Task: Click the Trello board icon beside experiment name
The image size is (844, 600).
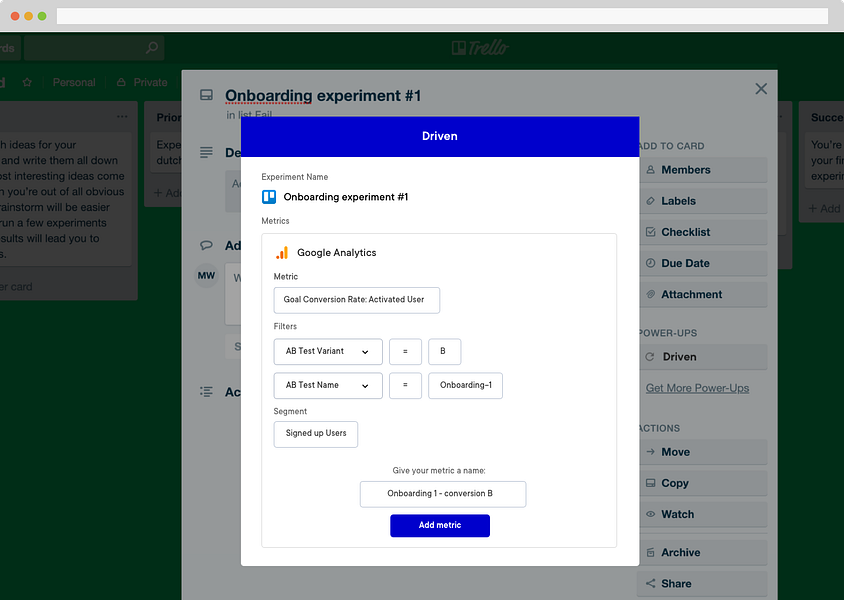Action: pyautogui.click(x=269, y=197)
